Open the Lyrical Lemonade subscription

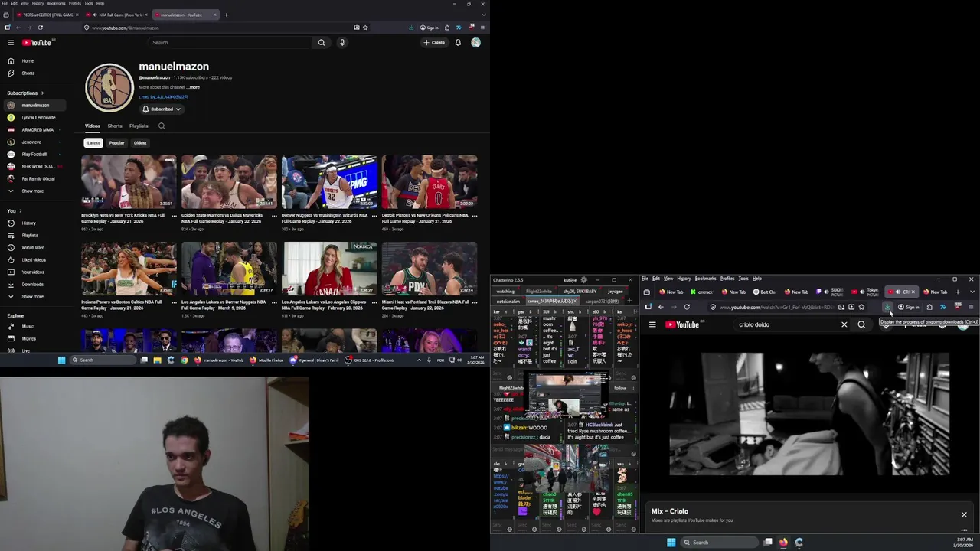point(34,118)
